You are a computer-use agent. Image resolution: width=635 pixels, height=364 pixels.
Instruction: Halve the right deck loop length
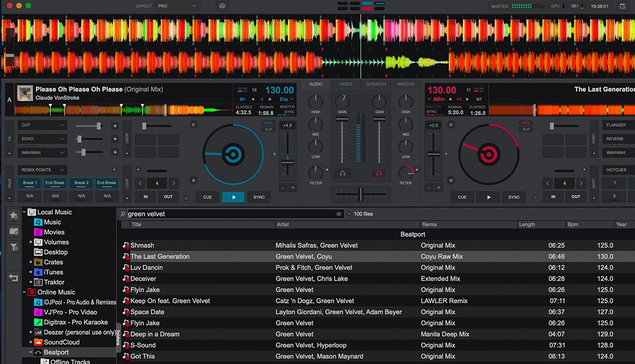547,183
